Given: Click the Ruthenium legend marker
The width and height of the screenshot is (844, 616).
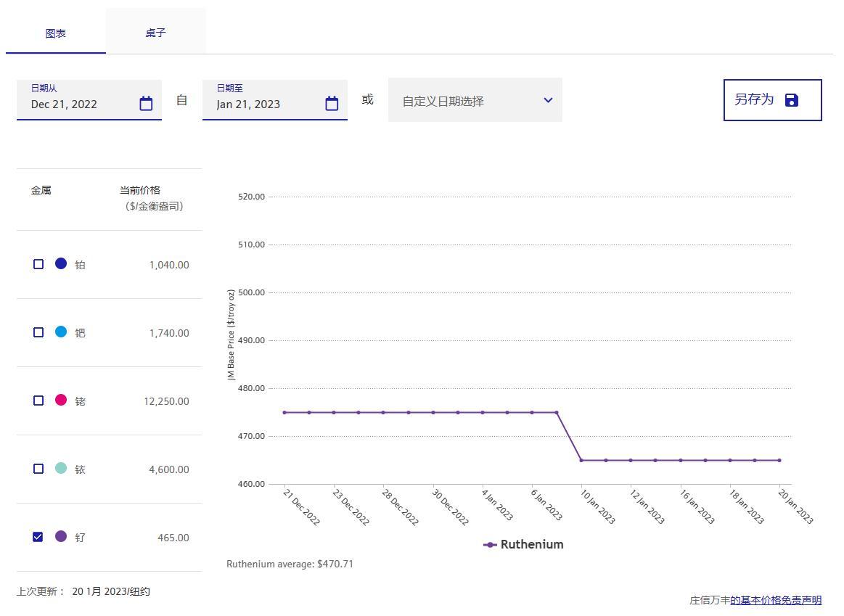Looking at the screenshot, I should [x=490, y=545].
